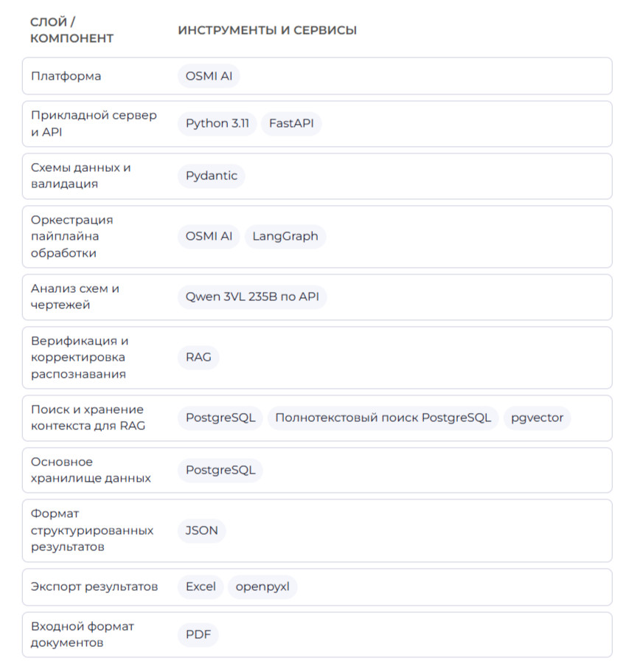Click the Инструменты и сервисы column header
This screenshot has height=672, width=626.
click(268, 30)
